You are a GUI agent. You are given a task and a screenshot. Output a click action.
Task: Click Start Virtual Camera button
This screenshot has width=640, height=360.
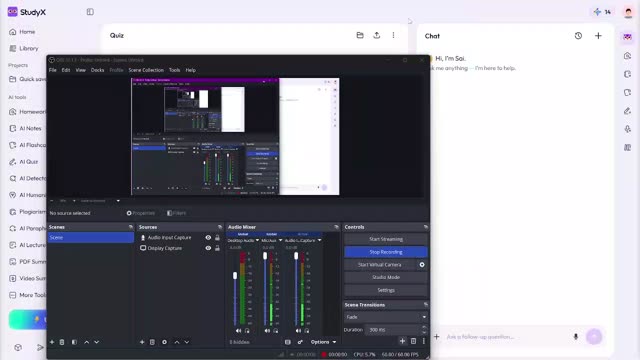point(380,264)
